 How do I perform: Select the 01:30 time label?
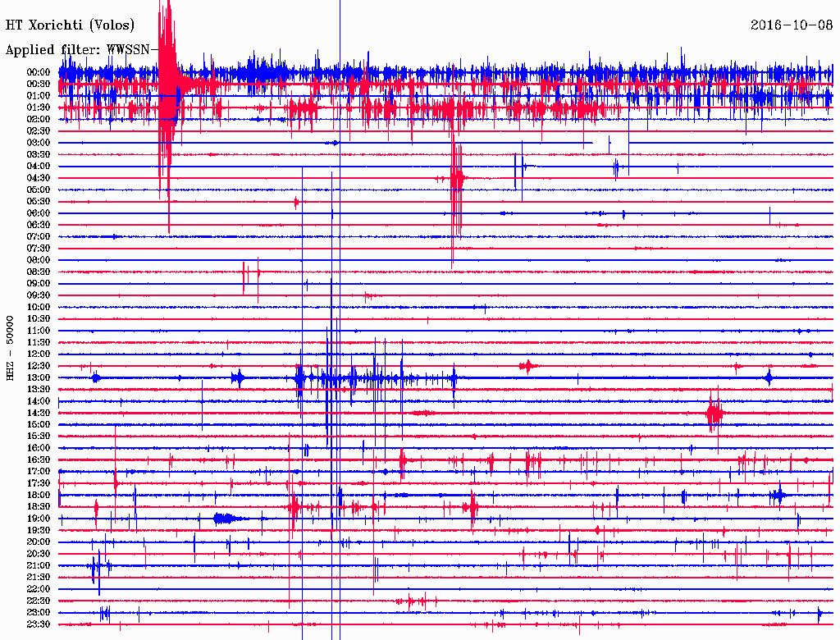[39, 107]
